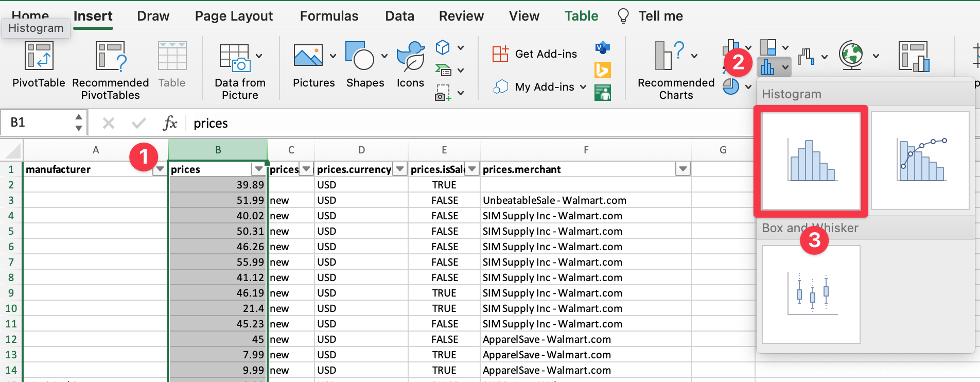Select the Box and Whisker chart thumbnail

click(811, 294)
